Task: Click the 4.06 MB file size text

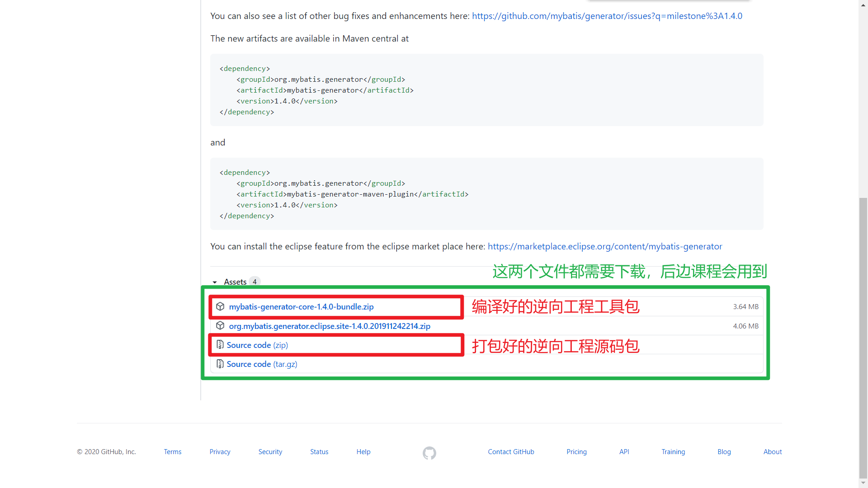Action: point(746,326)
